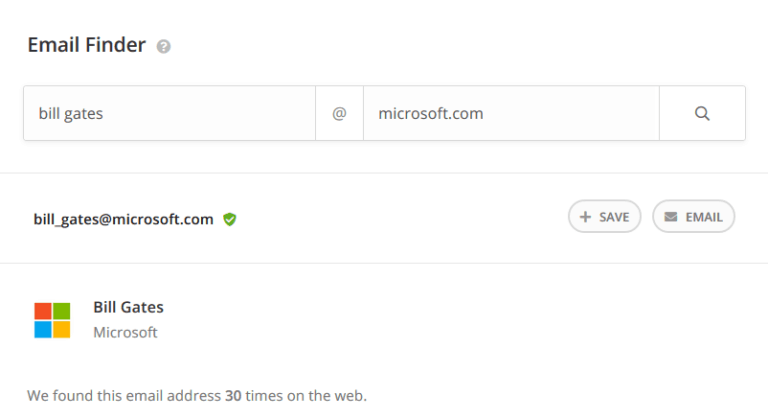Click the green verified shield icon
This screenshot has width=768, height=418.
click(230, 219)
